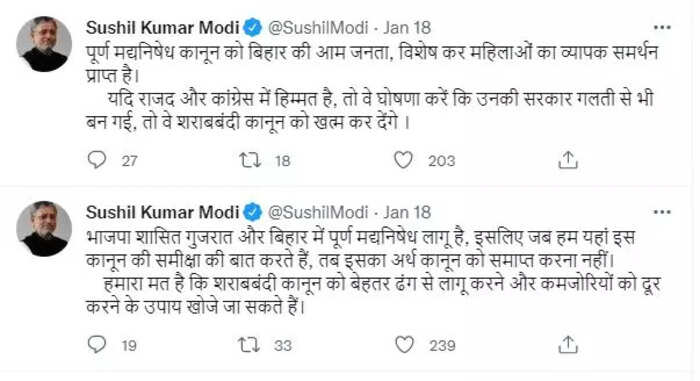This screenshot has height=381, width=700.
Task: Open the second tweet's Hindi text body
Action: [373, 272]
